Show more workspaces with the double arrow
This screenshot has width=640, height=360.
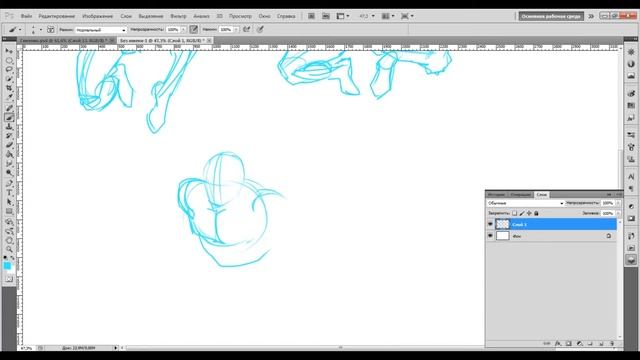pyautogui.click(x=591, y=16)
